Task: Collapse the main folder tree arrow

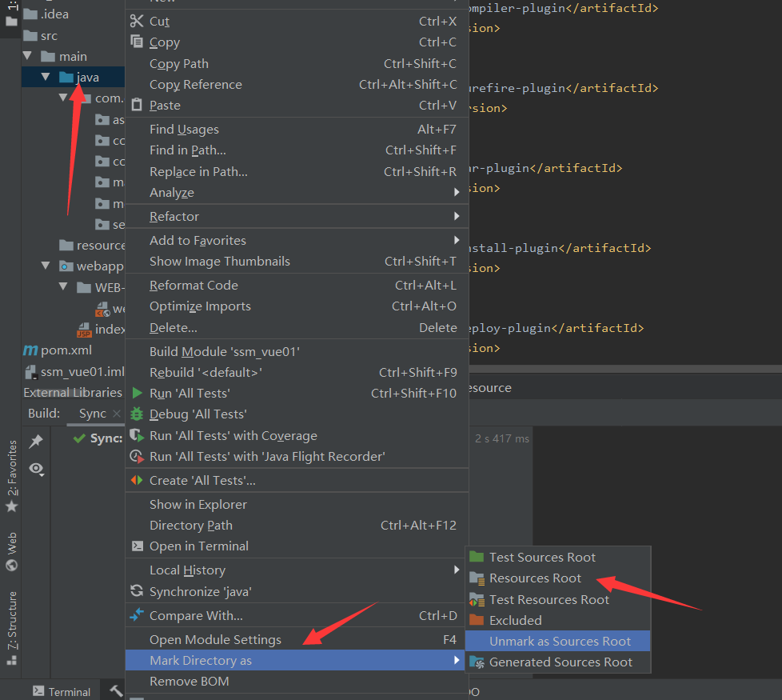Action: (27, 56)
